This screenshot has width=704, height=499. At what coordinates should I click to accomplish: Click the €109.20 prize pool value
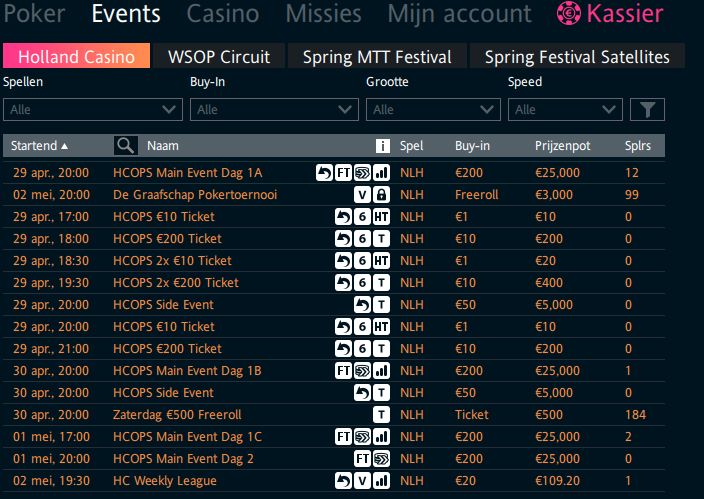[x=557, y=481]
